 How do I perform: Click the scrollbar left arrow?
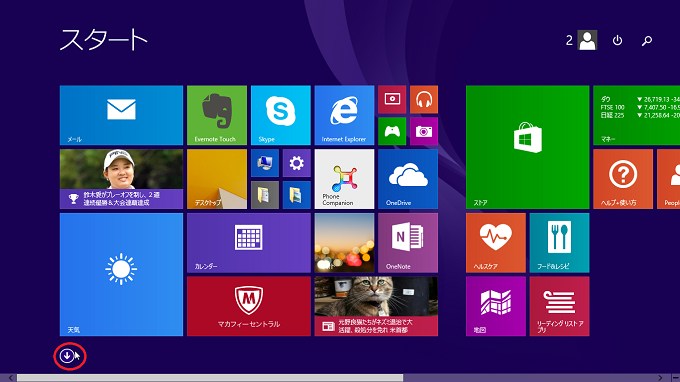[x=10, y=378]
